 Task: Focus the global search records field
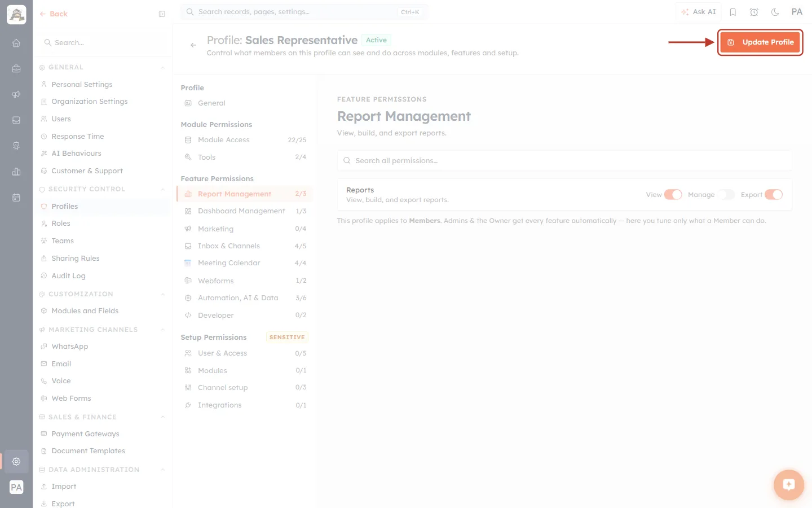[304, 12]
